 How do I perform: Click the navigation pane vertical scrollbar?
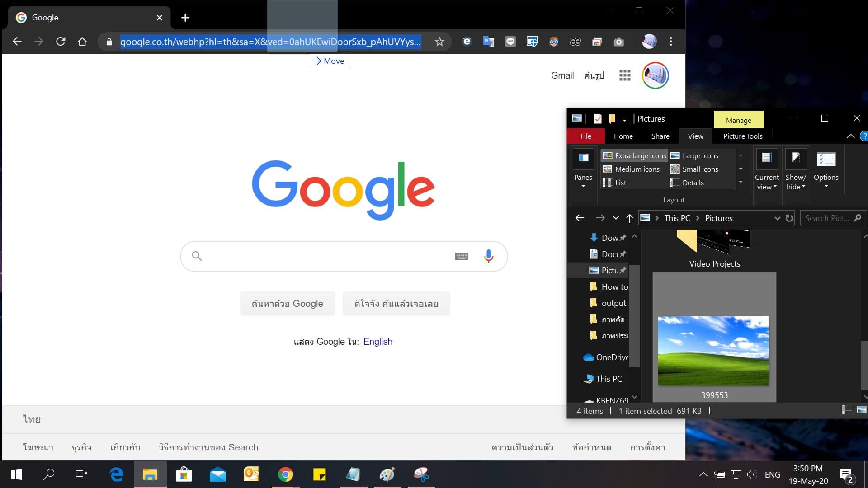click(634, 316)
